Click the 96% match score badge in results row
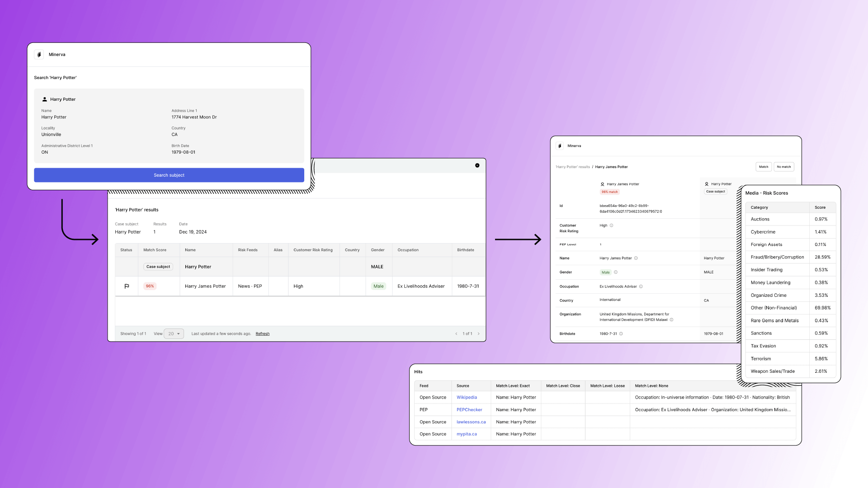This screenshot has height=488, width=868. click(150, 286)
